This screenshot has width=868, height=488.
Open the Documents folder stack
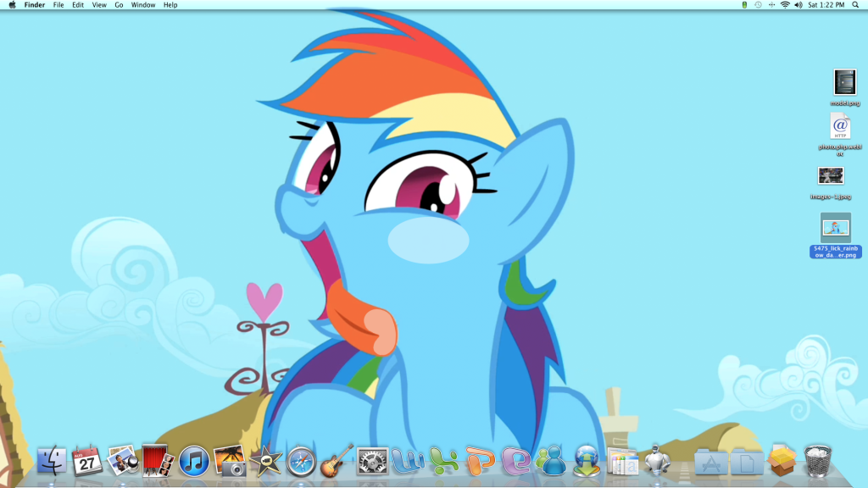coord(747,462)
